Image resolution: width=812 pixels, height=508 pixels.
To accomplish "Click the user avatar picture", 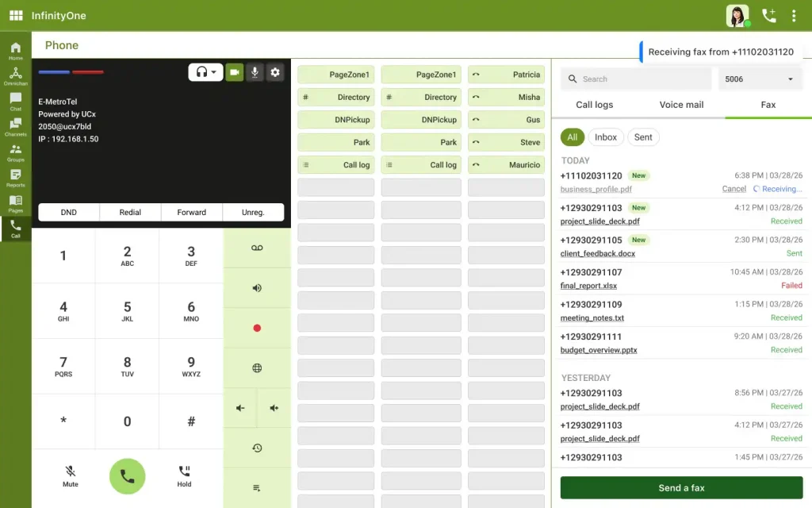I will coord(737,16).
